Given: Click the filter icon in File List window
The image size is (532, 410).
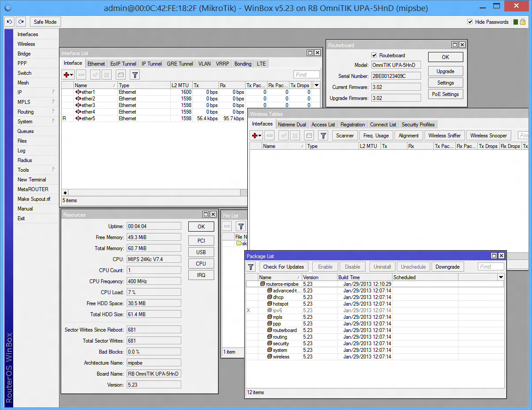Looking at the screenshot, I should (x=241, y=226).
